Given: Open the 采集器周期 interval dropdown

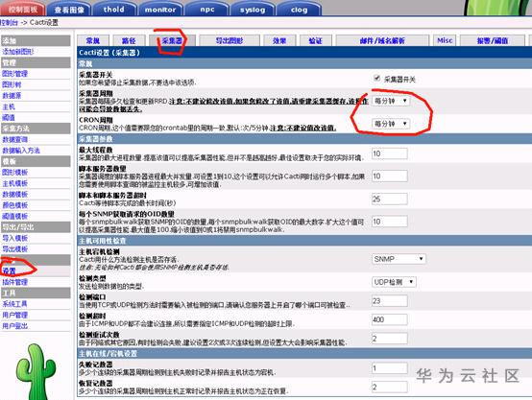Looking at the screenshot, I should [391, 101].
